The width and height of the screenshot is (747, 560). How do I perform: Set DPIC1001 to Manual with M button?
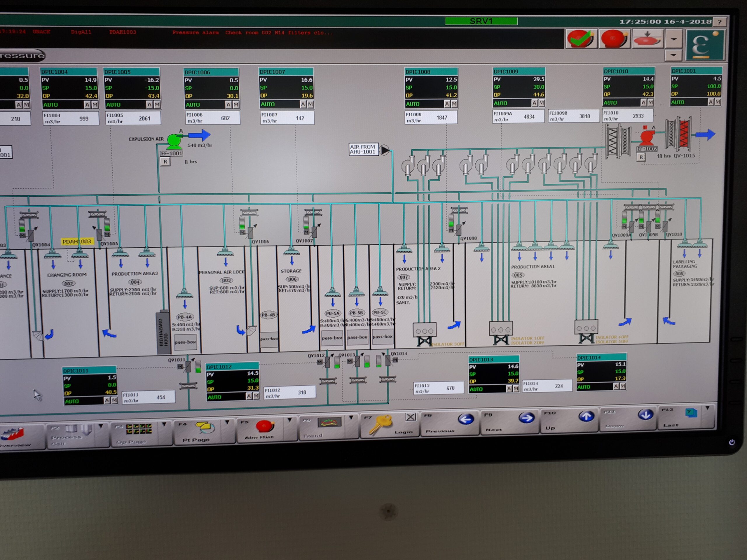pyautogui.click(x=718, y=102)
